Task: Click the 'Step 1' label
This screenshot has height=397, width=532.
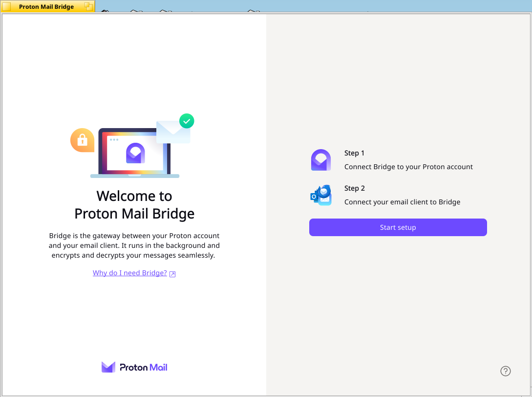Action: (x=354, y=153)
